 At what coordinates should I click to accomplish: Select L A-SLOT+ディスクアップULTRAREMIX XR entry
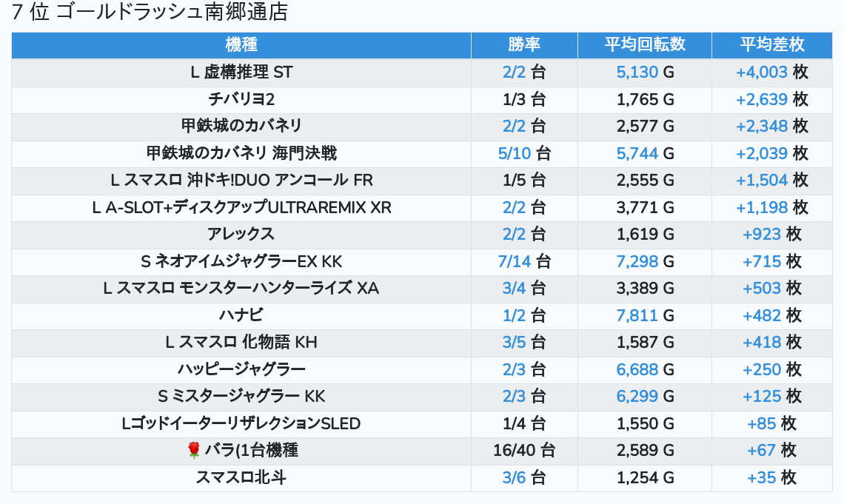pyautogui.click(x=241, y=207)
